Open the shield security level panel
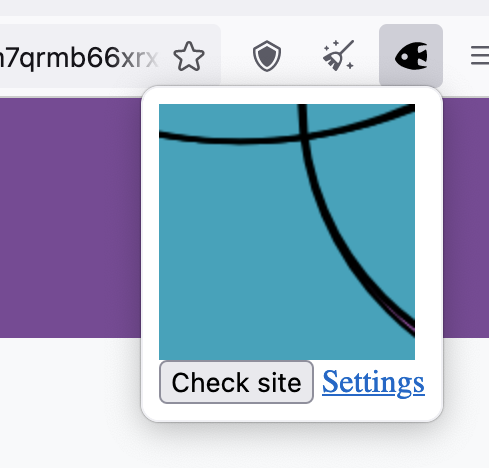The image size is (489, 468). click(x=267, y=56)
